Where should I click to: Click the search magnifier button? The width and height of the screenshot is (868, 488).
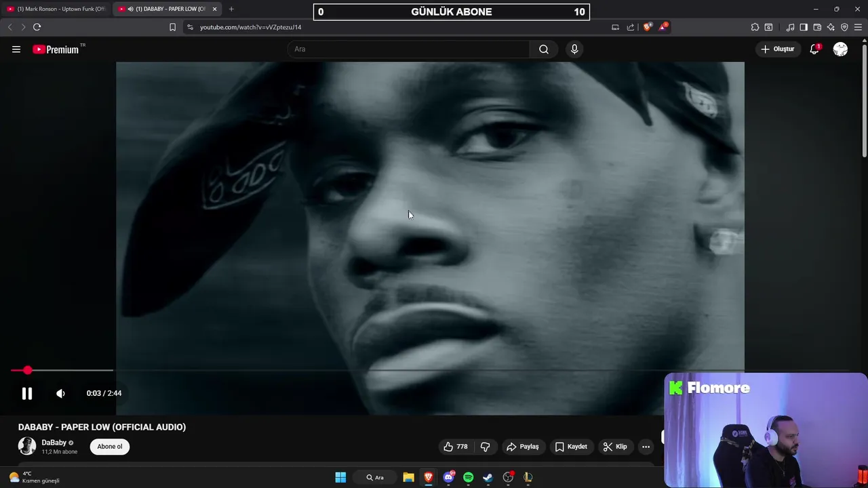(544, 49)
